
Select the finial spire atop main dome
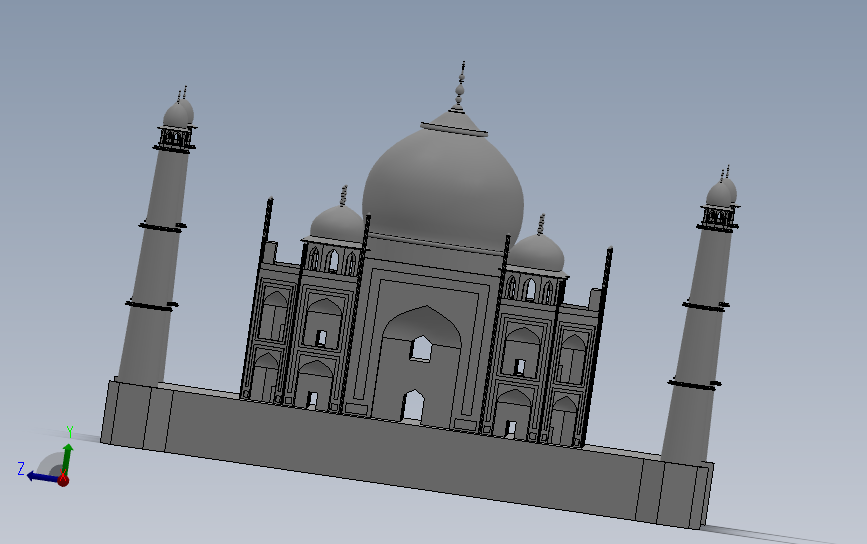point(461,86)
